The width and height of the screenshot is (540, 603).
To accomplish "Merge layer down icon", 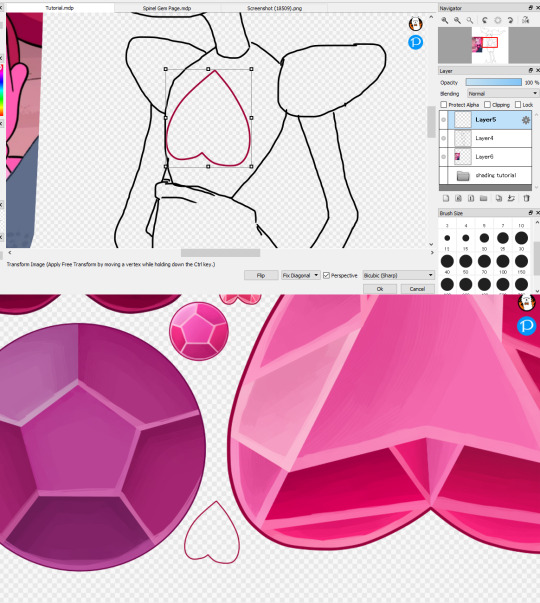I will pyautogui.click(x=511, y=198).
